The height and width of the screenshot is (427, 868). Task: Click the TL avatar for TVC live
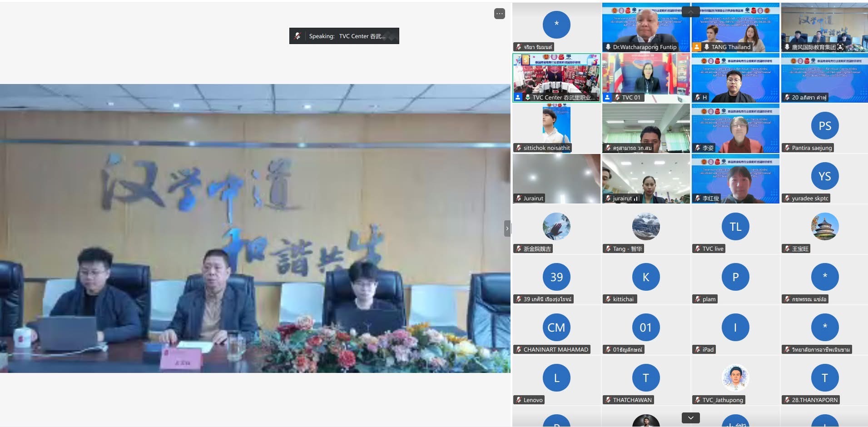coord(735,226)
